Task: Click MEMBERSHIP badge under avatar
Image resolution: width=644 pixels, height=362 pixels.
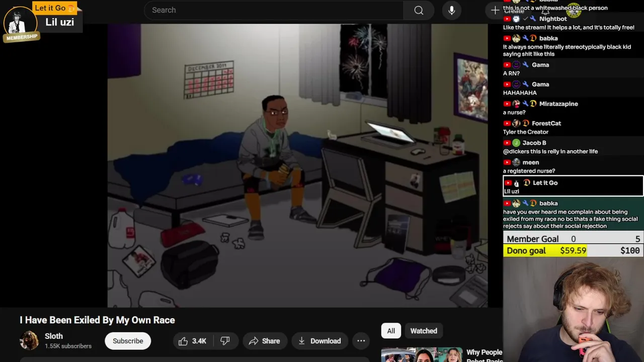Action: point(22,37)
